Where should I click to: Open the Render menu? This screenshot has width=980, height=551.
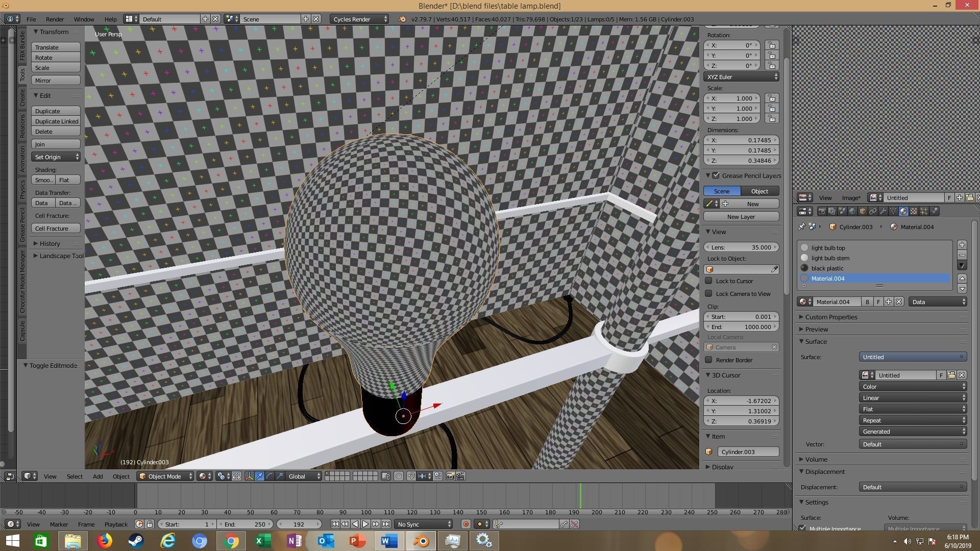55,19
